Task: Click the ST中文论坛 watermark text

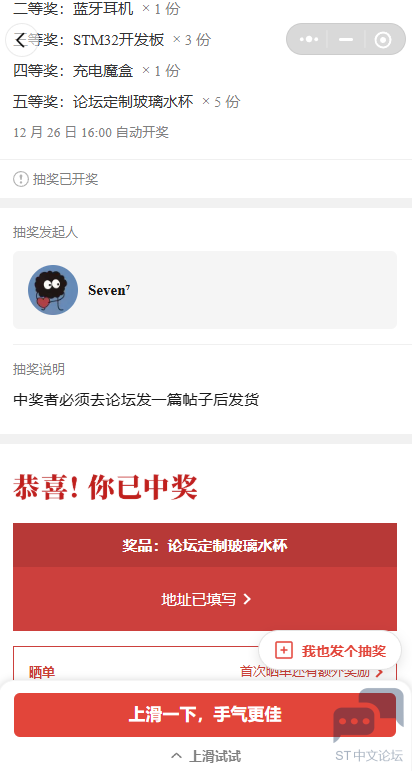Action: point(369,755)
